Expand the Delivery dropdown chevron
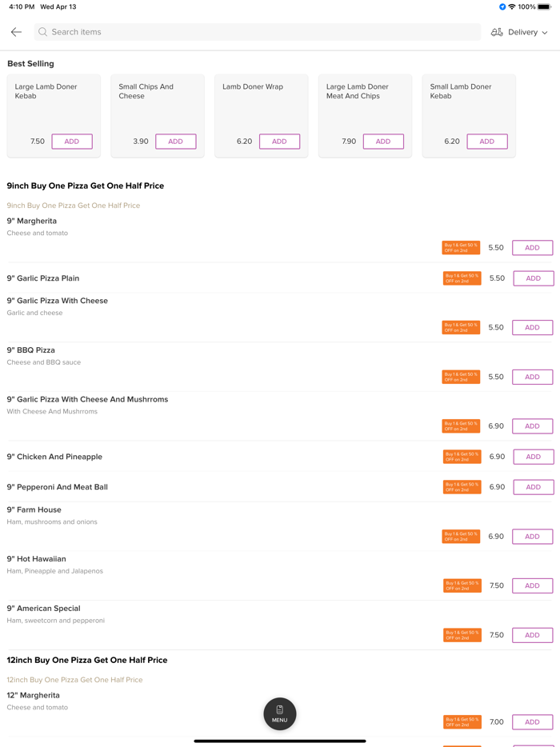 click(545, 33)
